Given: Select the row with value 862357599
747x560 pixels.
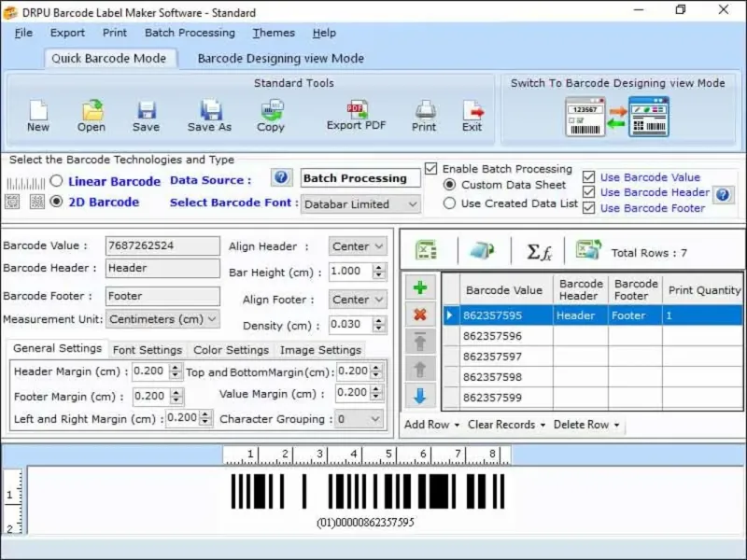Looking at the screenshot, I should click(593, 398).
